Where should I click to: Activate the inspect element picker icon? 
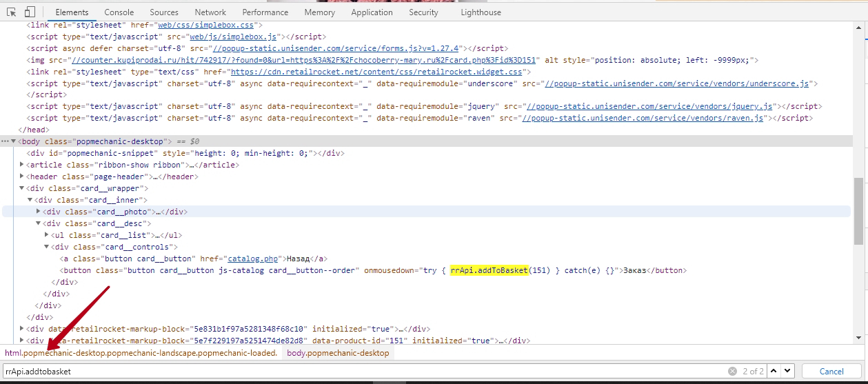point(12,12)
